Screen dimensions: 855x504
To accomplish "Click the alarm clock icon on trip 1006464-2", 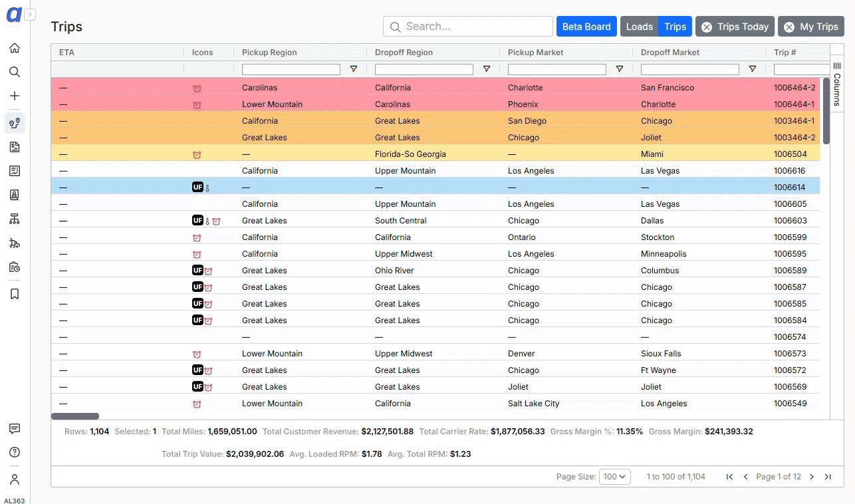I will pyautogui.click(x=197, y=88).
